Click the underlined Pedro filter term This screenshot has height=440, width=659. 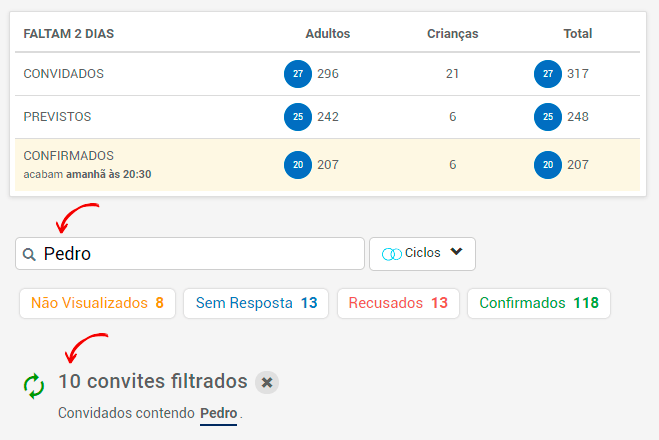[219, 413]
